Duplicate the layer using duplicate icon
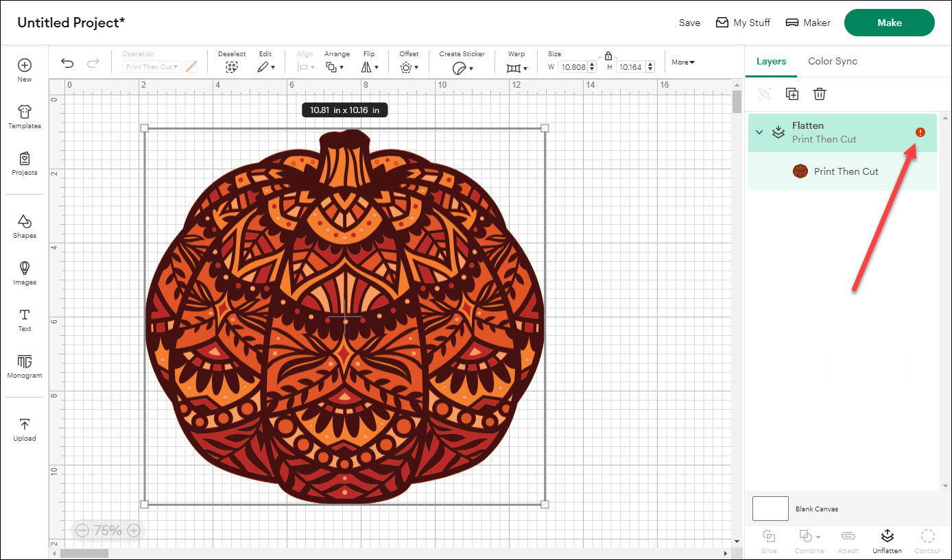This screenshot has height=560, width=952. pyautogui.click(x=792, y=94)
